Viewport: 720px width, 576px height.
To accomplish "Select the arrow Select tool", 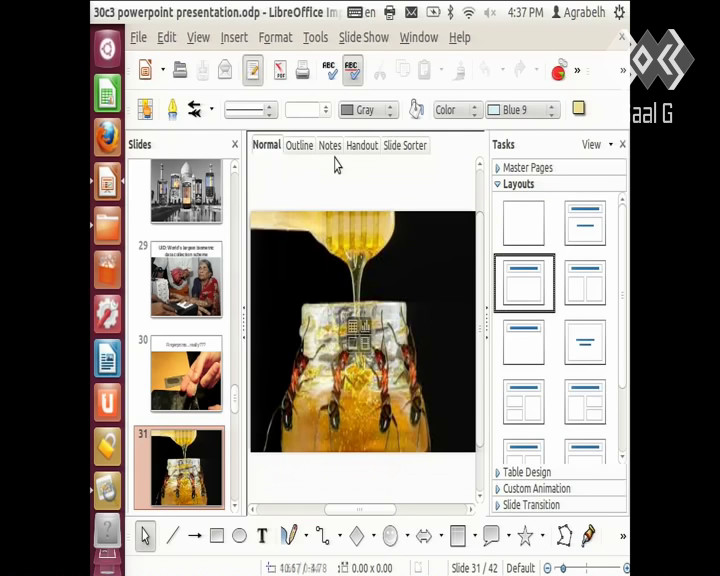I will point(146,536).
